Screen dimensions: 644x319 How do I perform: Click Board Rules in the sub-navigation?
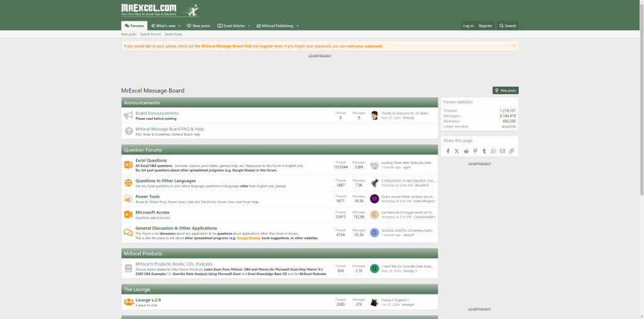(174, 35)
